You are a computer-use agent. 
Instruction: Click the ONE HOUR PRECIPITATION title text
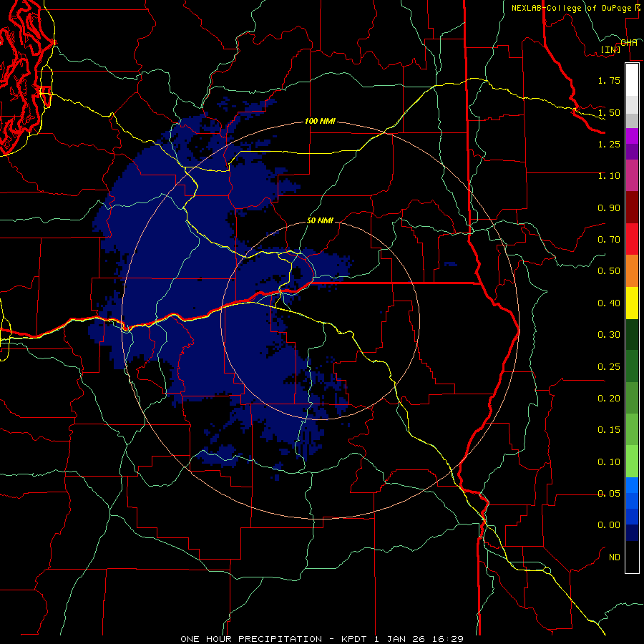click(251, 639)
